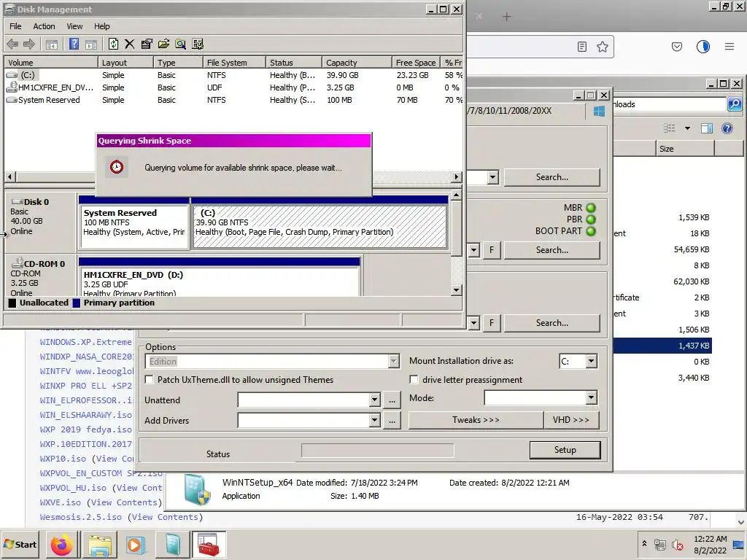Click the horizontal scrollbar right arrow in volume list
The height and width of the screenshot is (560, 747).
(457, 176)
